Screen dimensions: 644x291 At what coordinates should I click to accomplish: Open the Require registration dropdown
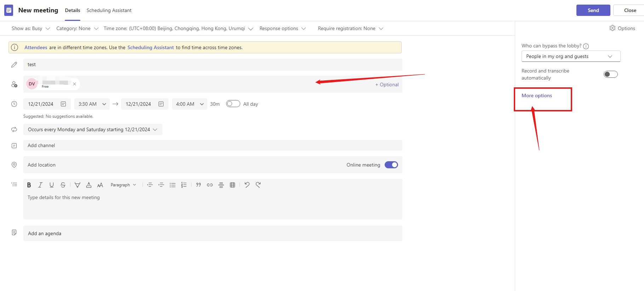pyautogui.click(x=350, y=28)
